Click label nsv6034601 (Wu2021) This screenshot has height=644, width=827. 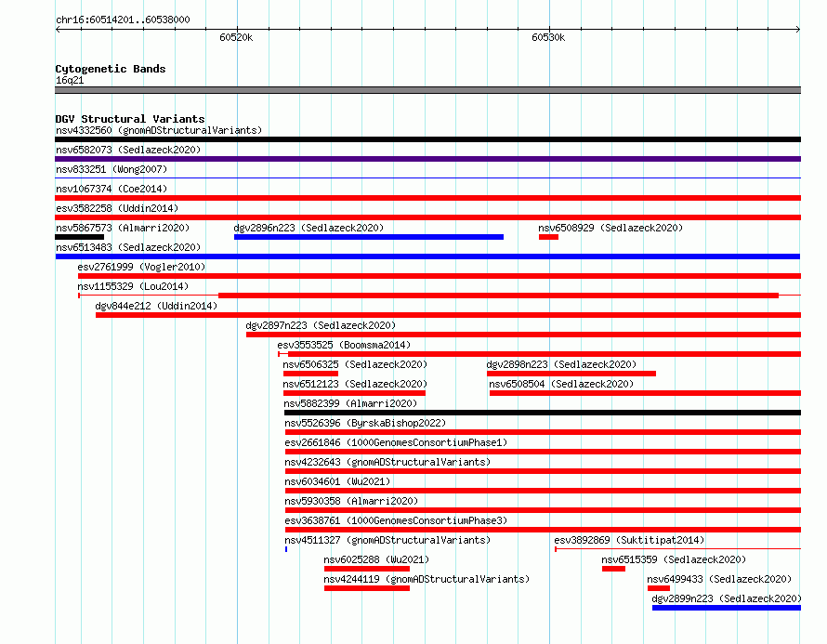337,481
